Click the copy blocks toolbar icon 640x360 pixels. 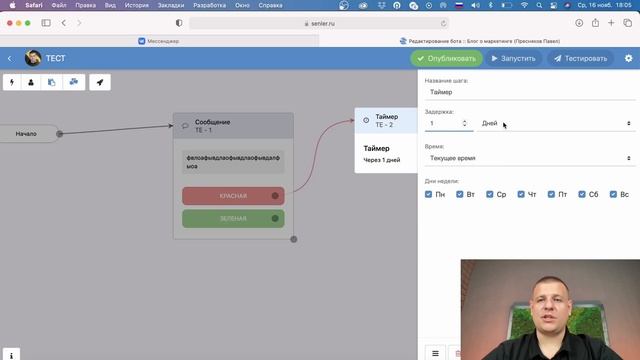click(x=51, y=82)
